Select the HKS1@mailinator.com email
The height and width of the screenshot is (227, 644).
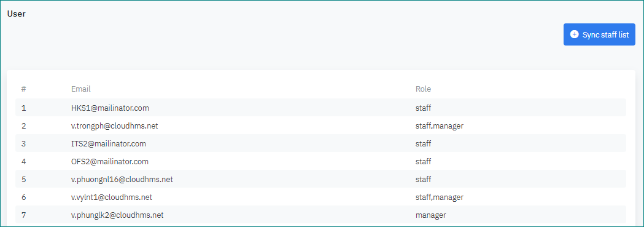[x=110, y=108]
